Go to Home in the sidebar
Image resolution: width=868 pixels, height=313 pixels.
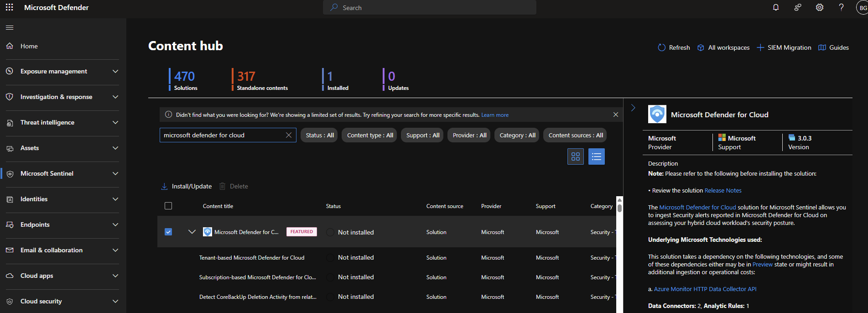[29, 46]
